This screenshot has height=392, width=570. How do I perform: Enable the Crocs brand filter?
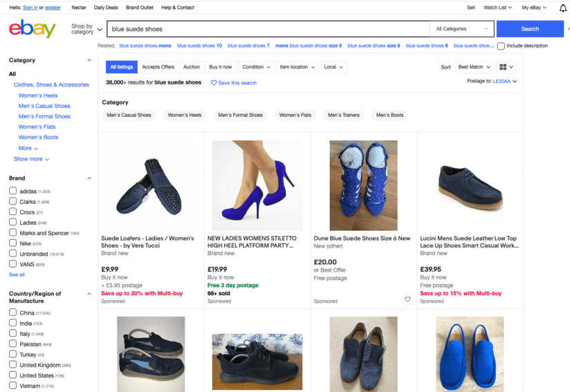pos(12,212)
